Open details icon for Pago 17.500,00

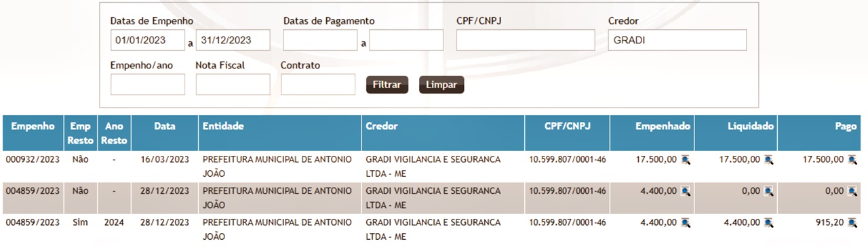click(852, 160)
